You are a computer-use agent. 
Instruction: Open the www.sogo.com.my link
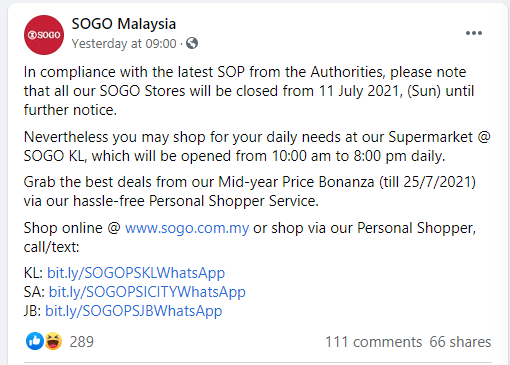click(x=187, y=228)
